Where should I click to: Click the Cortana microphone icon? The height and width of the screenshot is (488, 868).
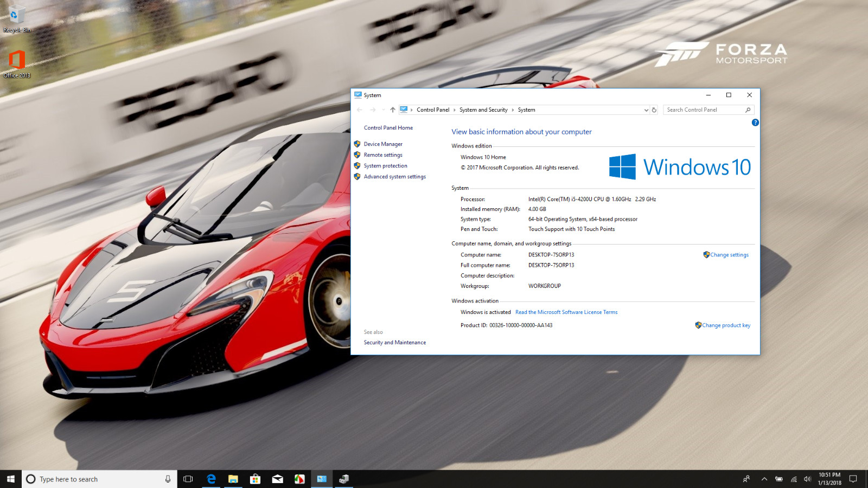point(168,479)
